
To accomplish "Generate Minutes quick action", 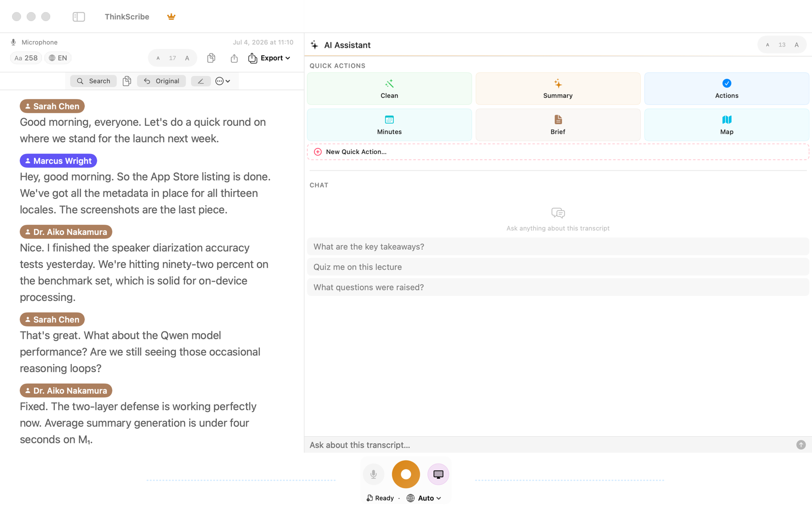I will [389, 125].
